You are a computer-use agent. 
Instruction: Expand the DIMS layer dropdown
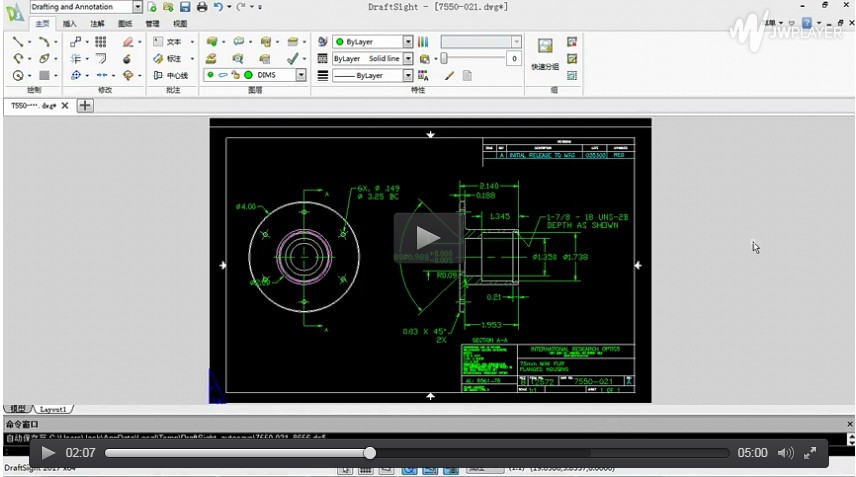(301, 75)
